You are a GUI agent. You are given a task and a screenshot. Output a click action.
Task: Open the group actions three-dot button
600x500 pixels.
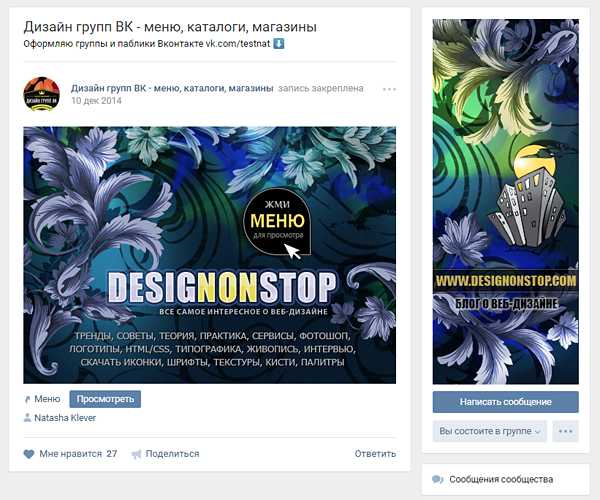[x=566, y=431]
